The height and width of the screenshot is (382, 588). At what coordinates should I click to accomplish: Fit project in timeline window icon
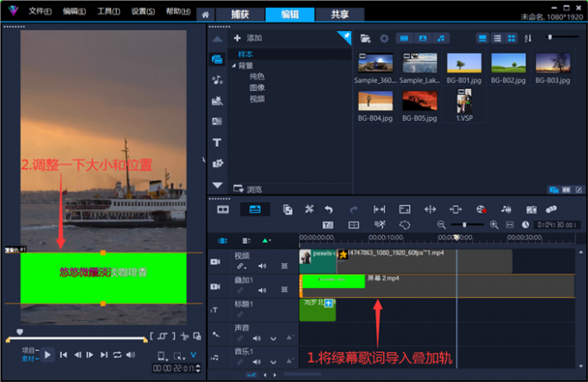click(x=509, y=225)
